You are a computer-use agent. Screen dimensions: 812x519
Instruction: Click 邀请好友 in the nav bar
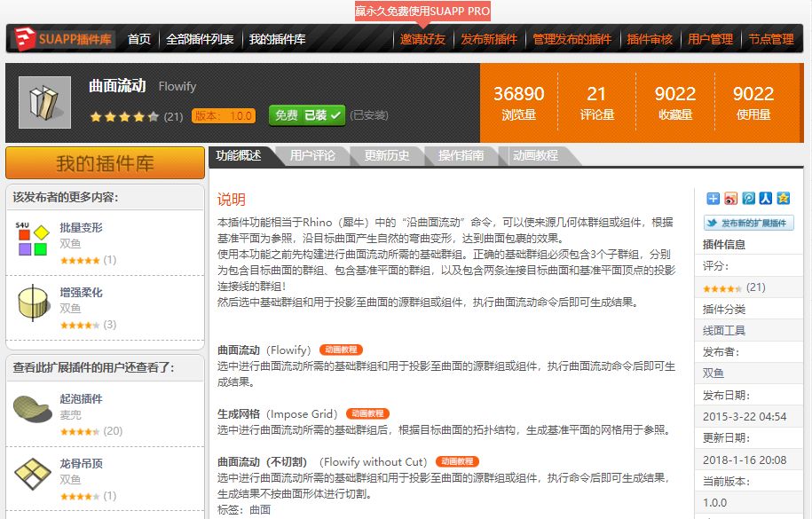pyautogui.click(x=422, y=39)
